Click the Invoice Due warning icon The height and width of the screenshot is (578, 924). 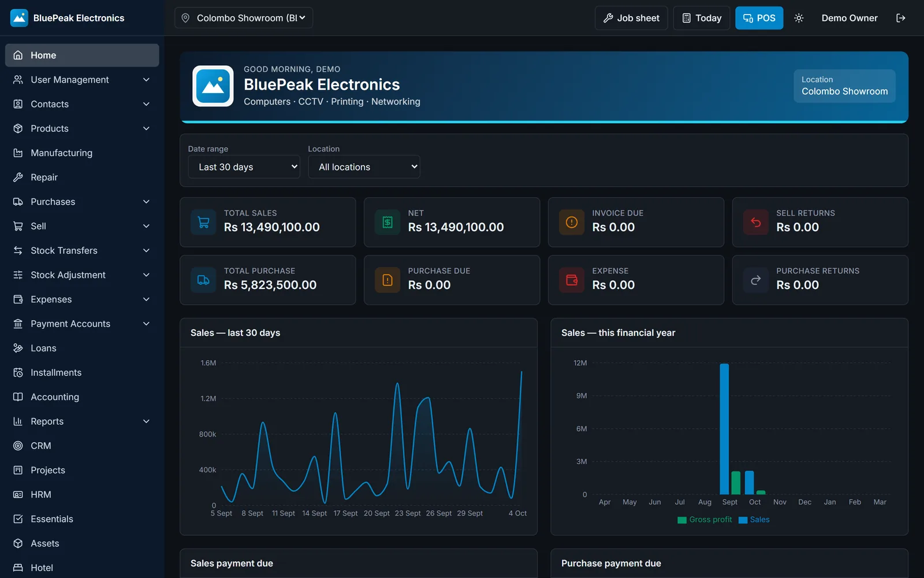click(x=571, y=223)
